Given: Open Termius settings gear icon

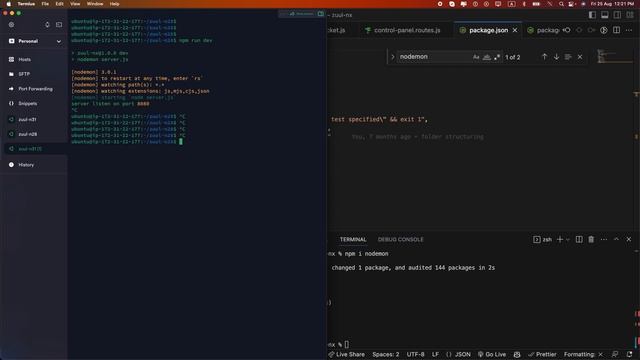Looking at the screenshot, I should (11, 24).
